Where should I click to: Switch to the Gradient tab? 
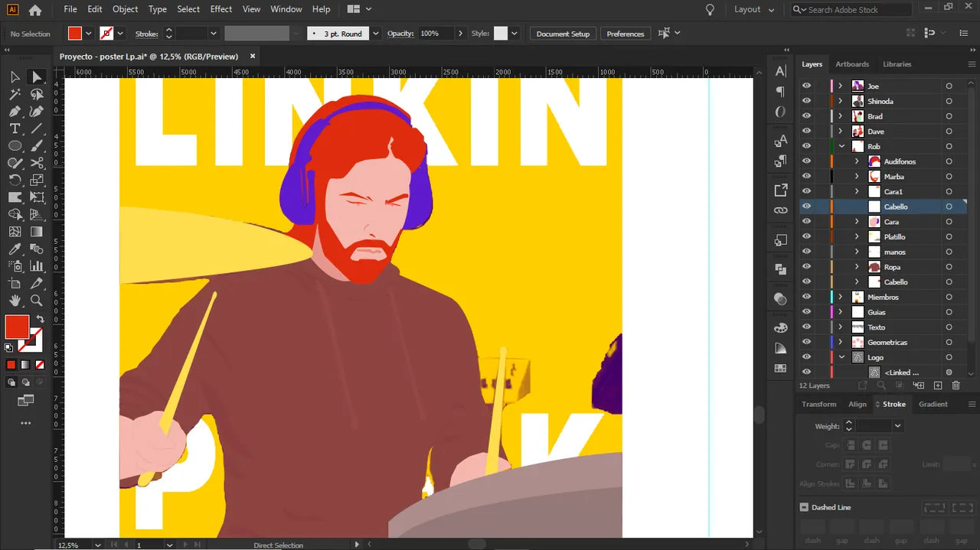pos(933,404)
